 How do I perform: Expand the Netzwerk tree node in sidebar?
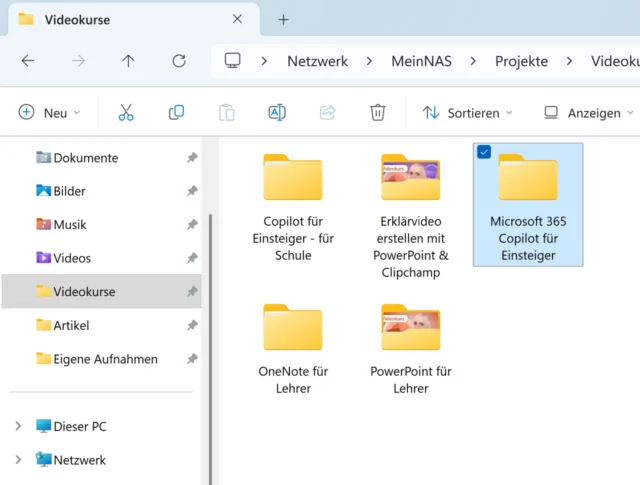[18, 460]
